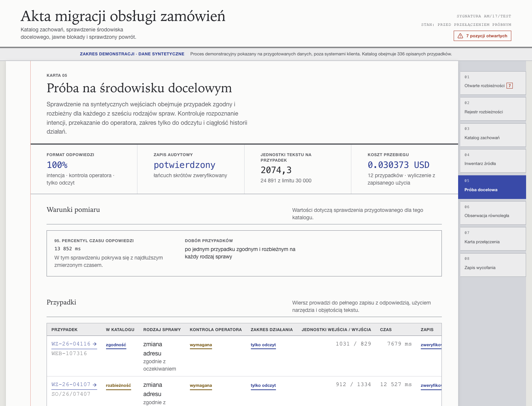Click the 24 891 z limitu 30 000 text

[x=286, y=180]
